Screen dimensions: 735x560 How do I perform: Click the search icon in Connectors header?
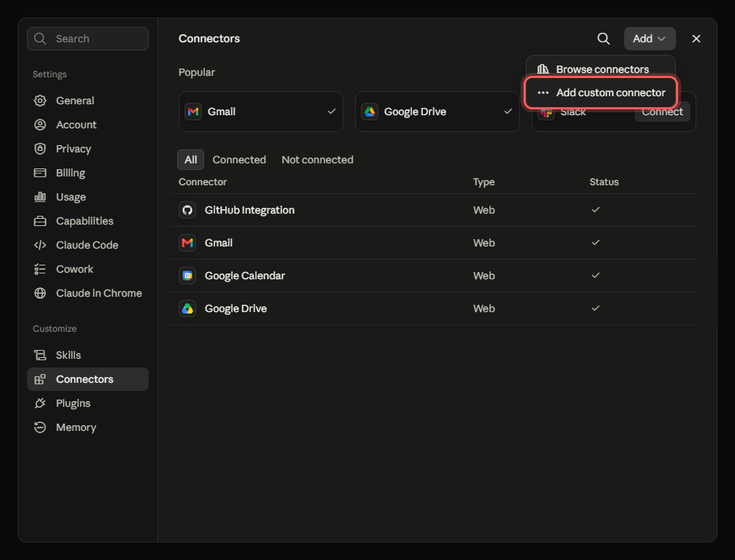(603, 39)
